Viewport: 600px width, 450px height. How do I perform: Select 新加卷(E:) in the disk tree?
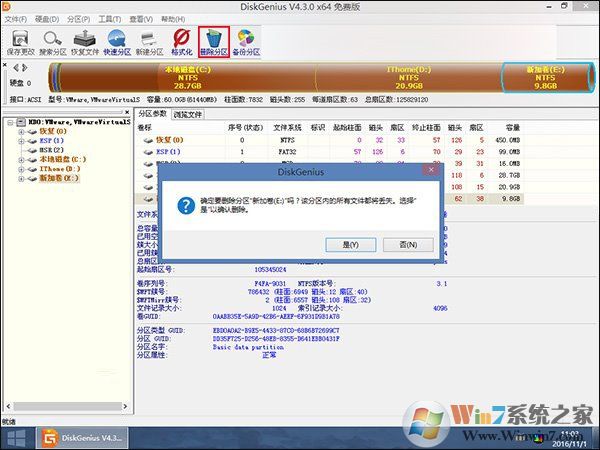58,179
